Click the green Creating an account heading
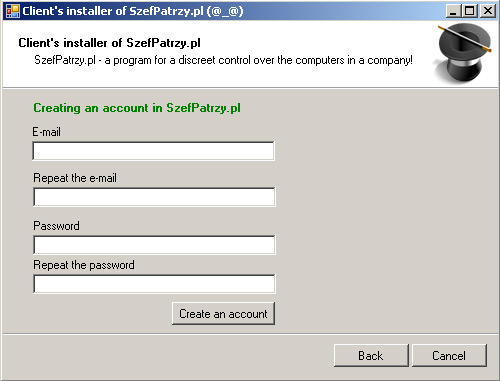Viewport: 500px width, 381px height. pyautogui.click(x=137, y=108)
